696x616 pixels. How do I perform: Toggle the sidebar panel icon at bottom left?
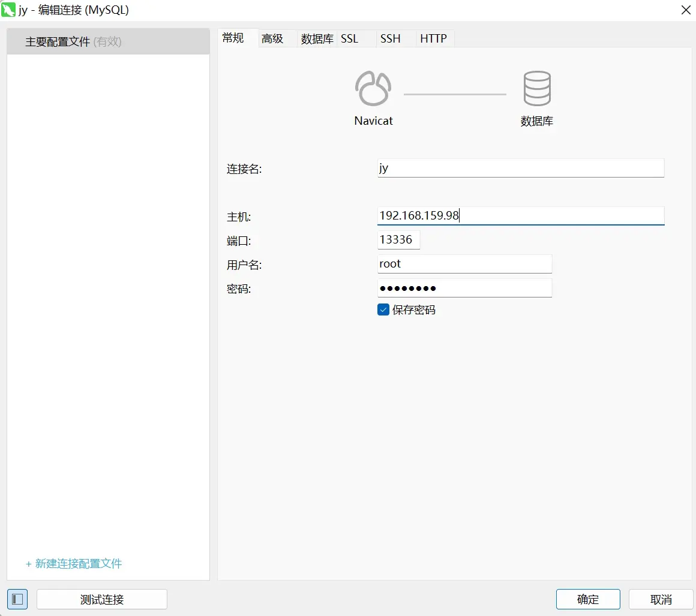pos(17,599)
